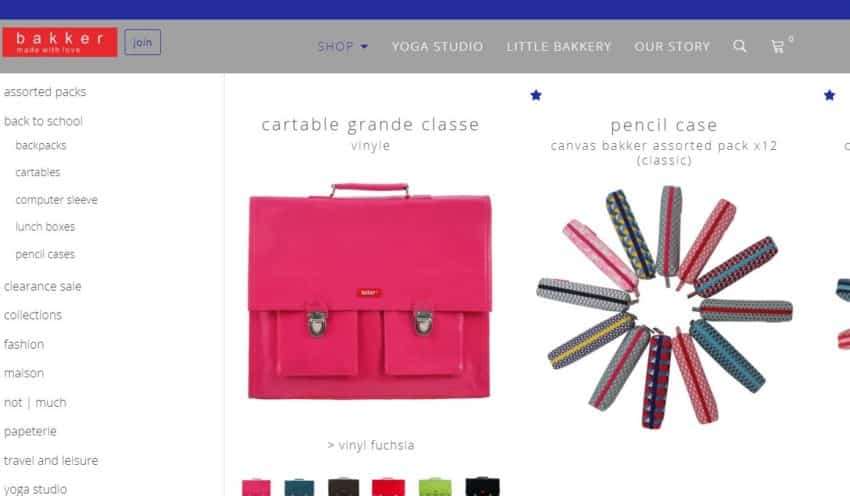Choose the red cartable color thumbnail

coord(388,487)
